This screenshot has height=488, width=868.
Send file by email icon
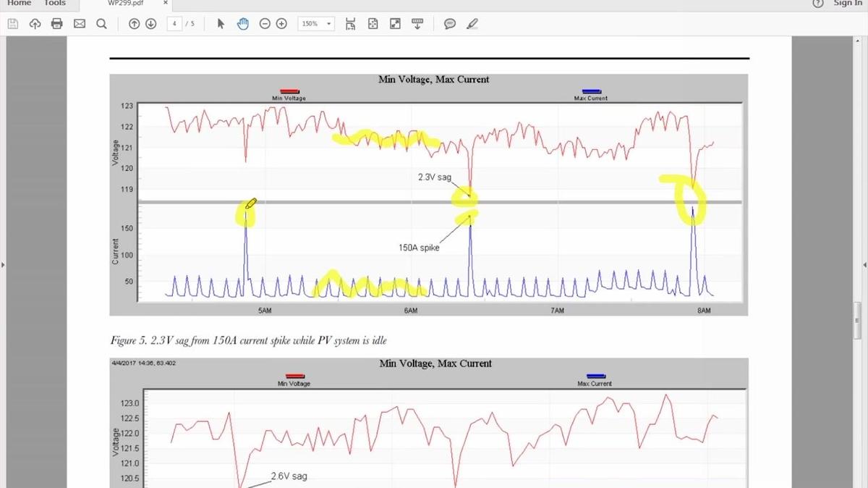click(80, 24)
